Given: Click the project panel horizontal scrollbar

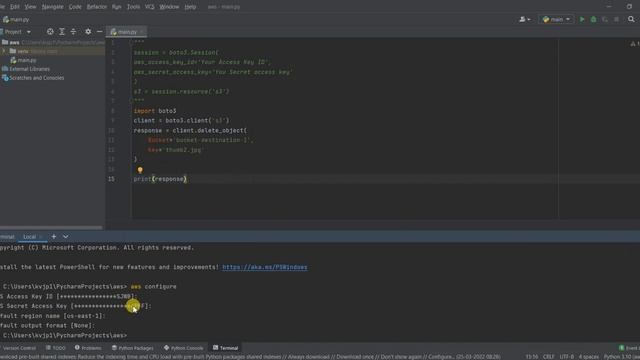Looking at the screenshot, I should (x=51, y=227).
